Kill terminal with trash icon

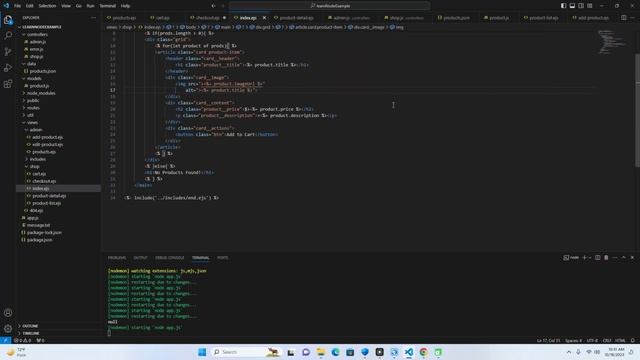[606, 258]
